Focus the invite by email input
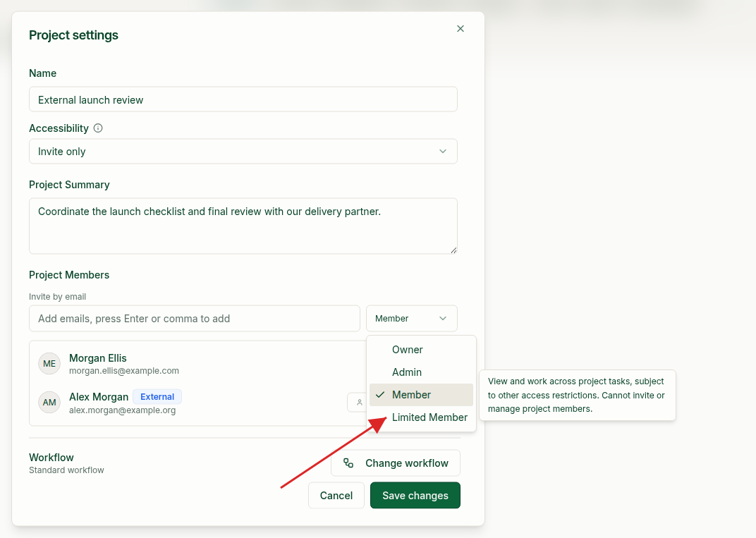Screen dimensions: 756x538 tap(195, 318)
